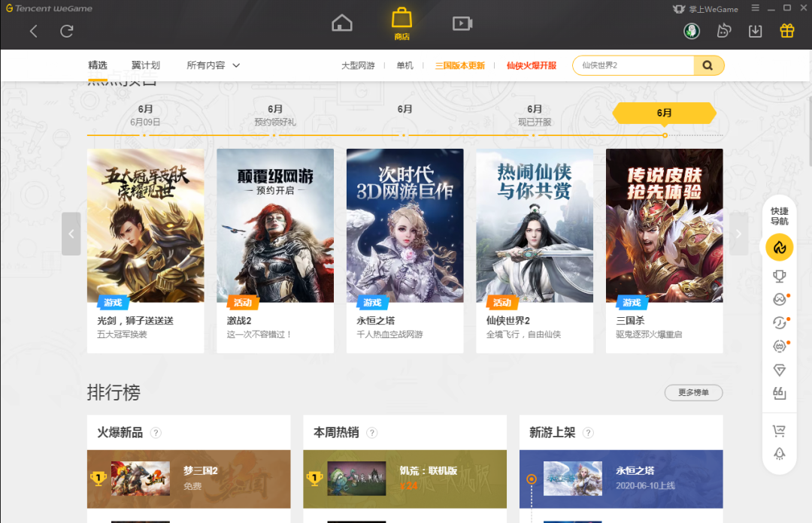Switch to the 翼计划 tab
The height and width of the screenshot is (523, 812).
[145, 65]
